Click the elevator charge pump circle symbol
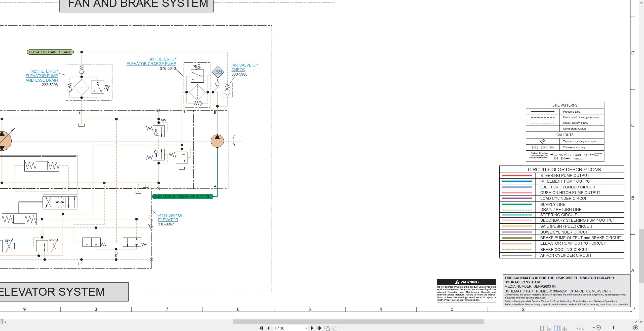This screenshot has height=331, width=644. point(217,141)
